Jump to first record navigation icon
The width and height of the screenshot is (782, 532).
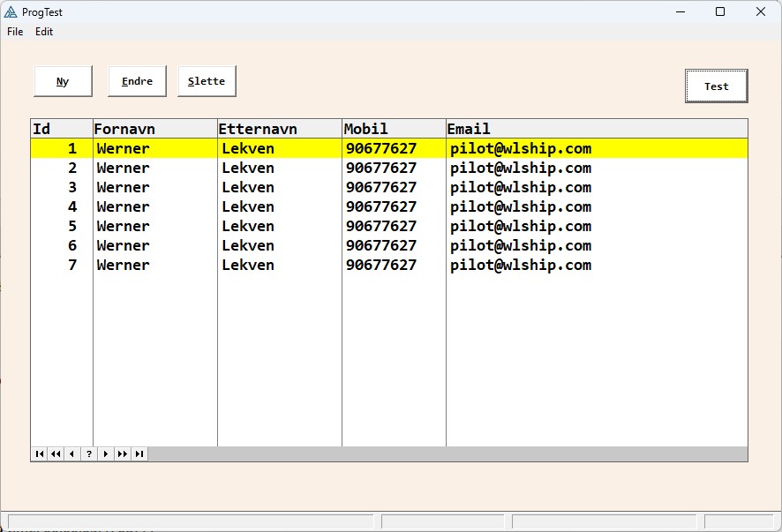pyautogui.click(x=39, y=454)
